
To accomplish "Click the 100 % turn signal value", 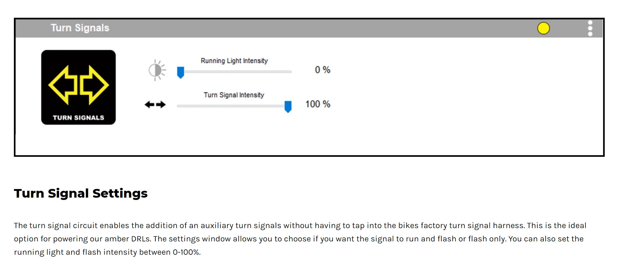I will click(318, 104).
